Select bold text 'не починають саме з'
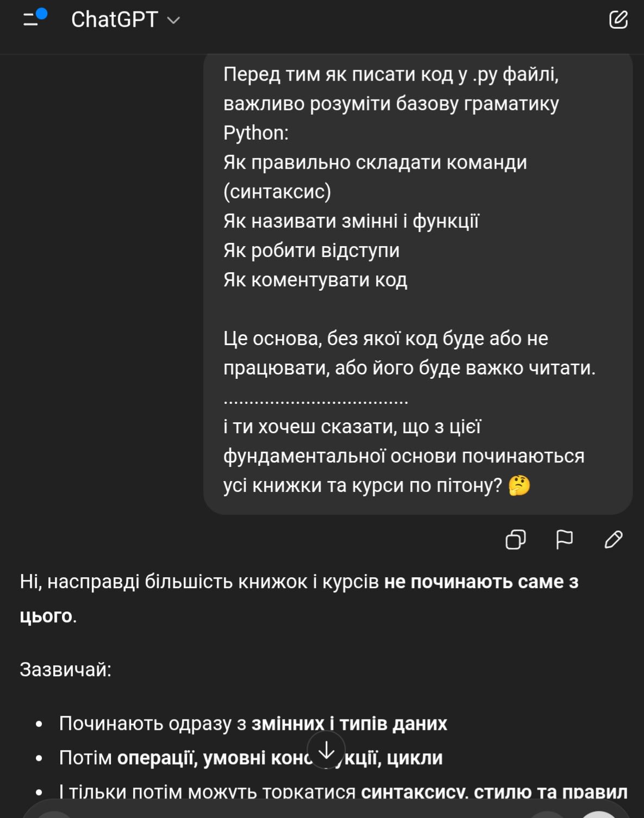Image resolution: width=644 pixels, height=818 pixels. pos(481,582)
